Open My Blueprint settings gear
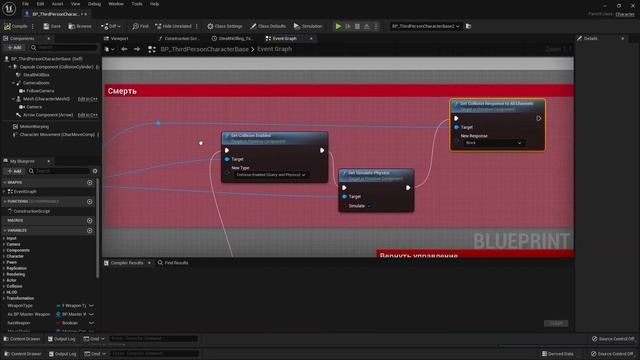The image size is (640, 360). [95, 171]
